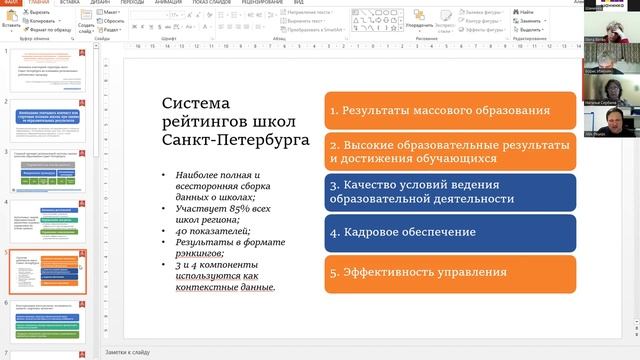Open the font name combo box
640x360 pixels.
click(x=150, y=15)
